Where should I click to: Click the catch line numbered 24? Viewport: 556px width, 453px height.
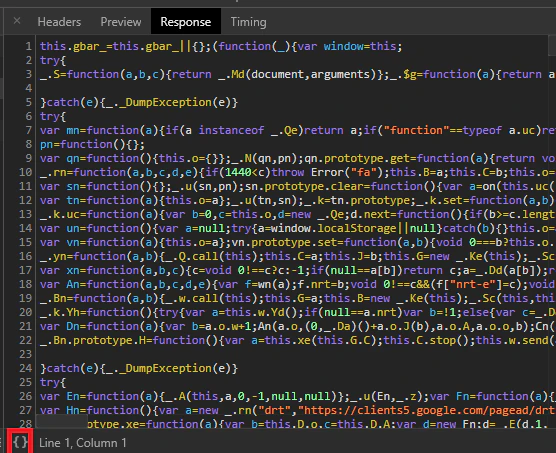(x=139, y=368)
